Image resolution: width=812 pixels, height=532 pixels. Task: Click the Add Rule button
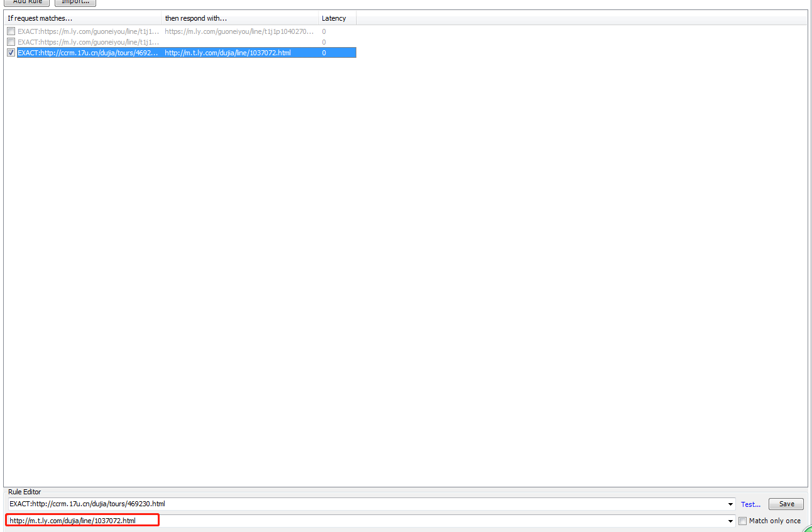tap(27, 2)
